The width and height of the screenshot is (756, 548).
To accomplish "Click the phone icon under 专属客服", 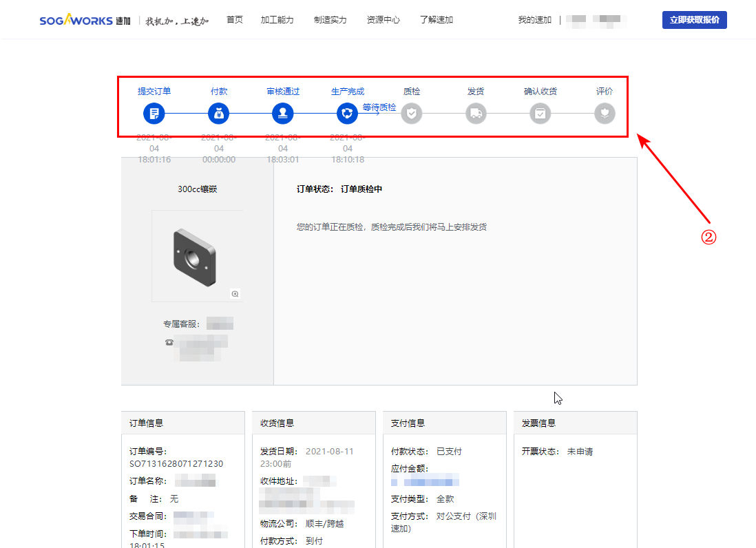I will (169, 342).
